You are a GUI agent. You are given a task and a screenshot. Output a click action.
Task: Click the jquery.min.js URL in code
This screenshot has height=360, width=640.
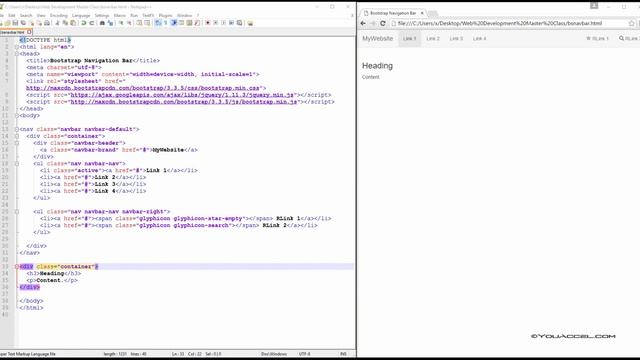click(182, 95)
